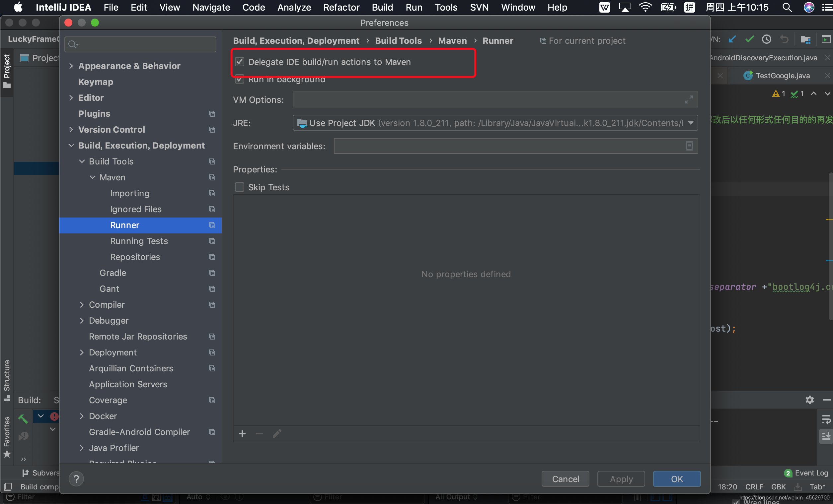Screen dimensions: 833x504
Task: Click the Environment variables browse icon
Action: pyautogui.click(x=689, y=146)
